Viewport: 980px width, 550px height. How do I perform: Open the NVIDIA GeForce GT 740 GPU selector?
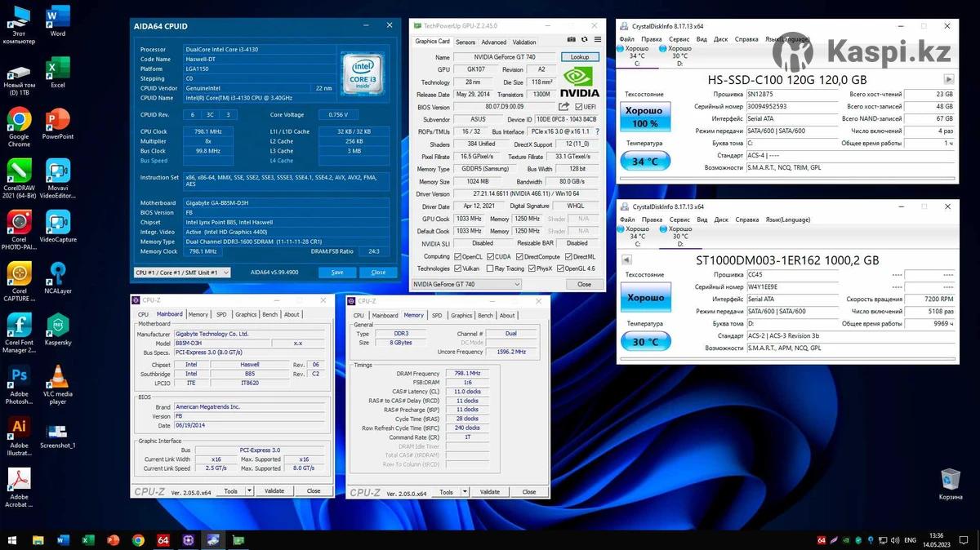click(467, 284)
